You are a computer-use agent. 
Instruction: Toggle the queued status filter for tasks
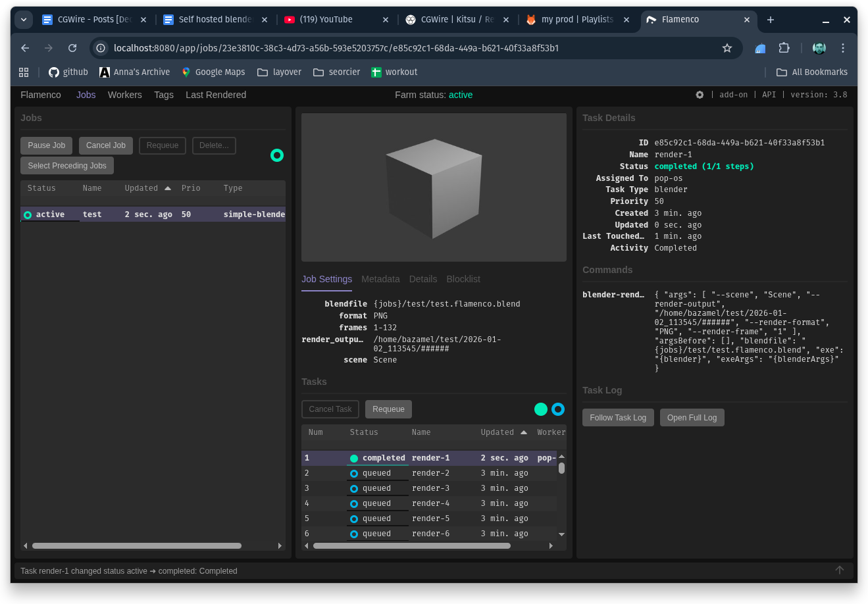(558, 409)
